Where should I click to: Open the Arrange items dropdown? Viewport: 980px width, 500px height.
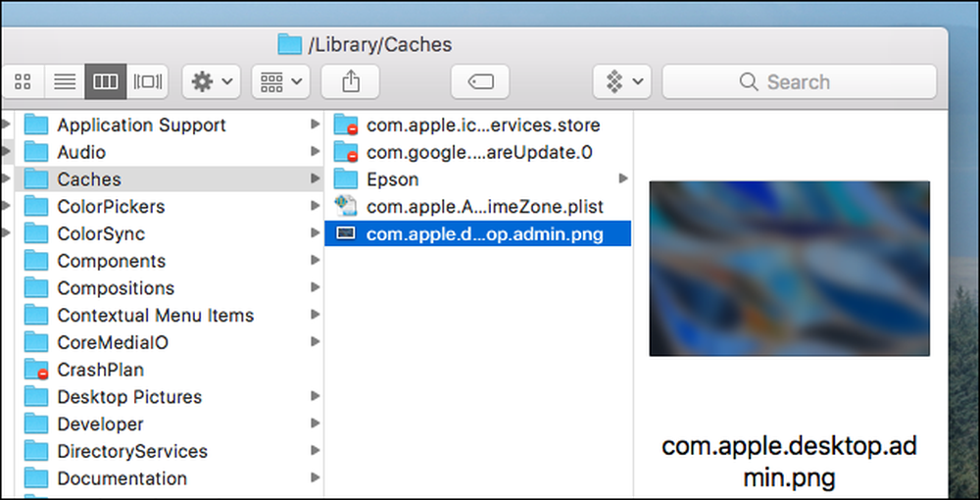[280, 82]
